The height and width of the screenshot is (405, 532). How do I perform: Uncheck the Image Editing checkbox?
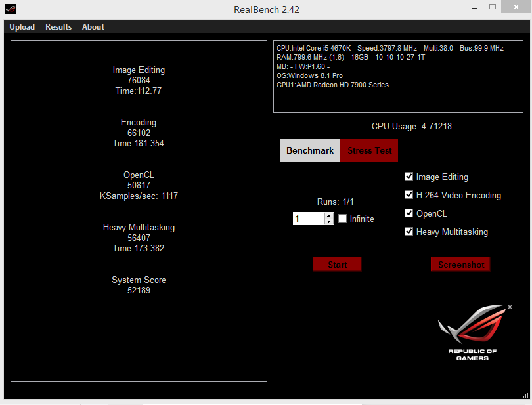coord(409,177)
